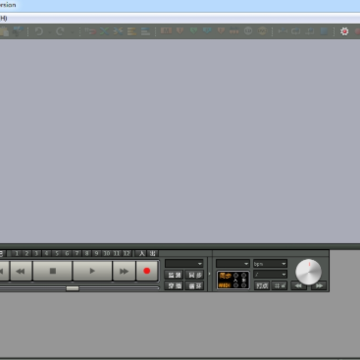Open the dropdown arrow next to Undo

pyautogui.click(x=49, y=32)
